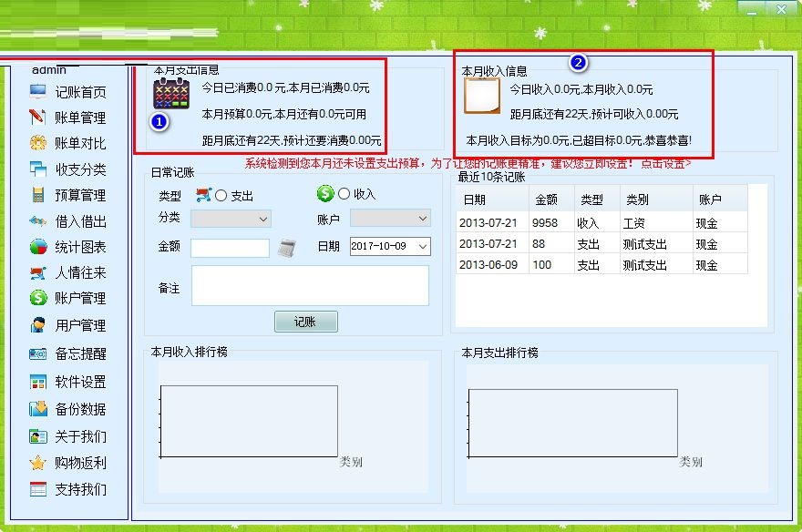Click the 记账 record button
The width and height of the screenshot is (802, 532).
coord(305,321)
